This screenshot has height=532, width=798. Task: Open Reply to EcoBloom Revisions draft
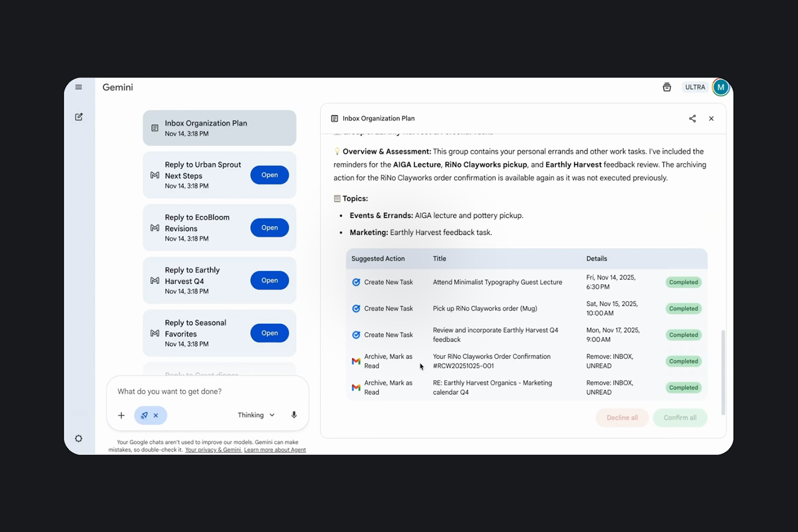(269, 228)
